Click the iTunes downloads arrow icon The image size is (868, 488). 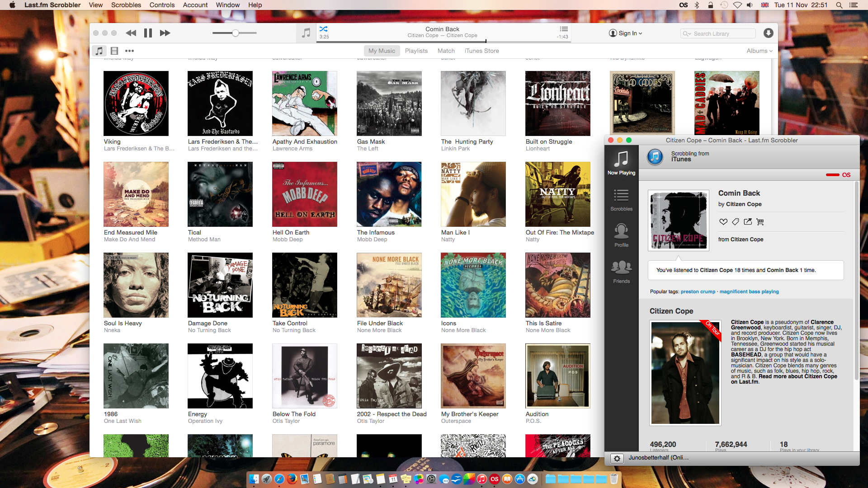768,33
